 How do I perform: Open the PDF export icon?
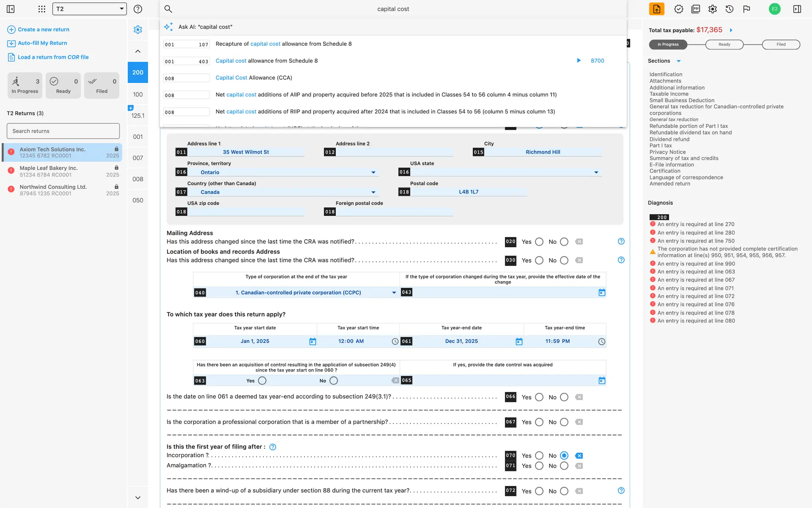click(x=696, y=9)
